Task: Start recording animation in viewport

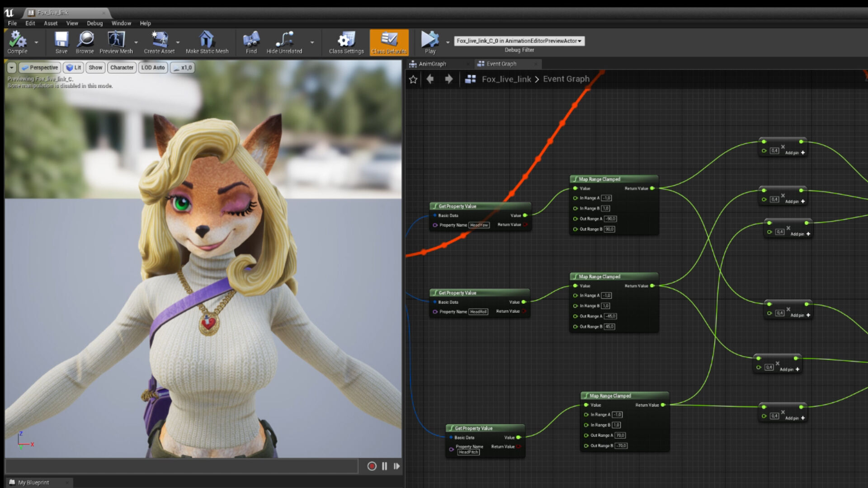Action: click(372, 466)
